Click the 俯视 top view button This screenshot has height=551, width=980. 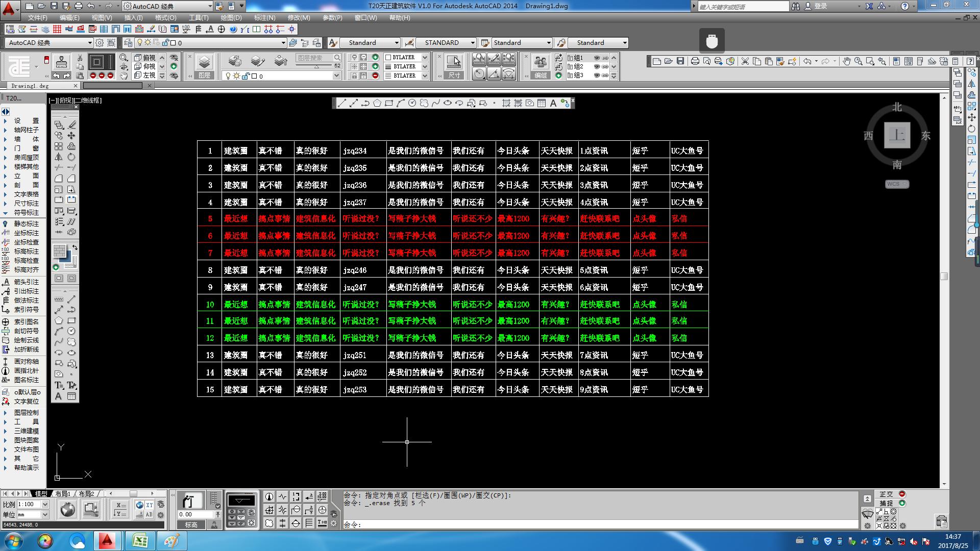[145, 58]
